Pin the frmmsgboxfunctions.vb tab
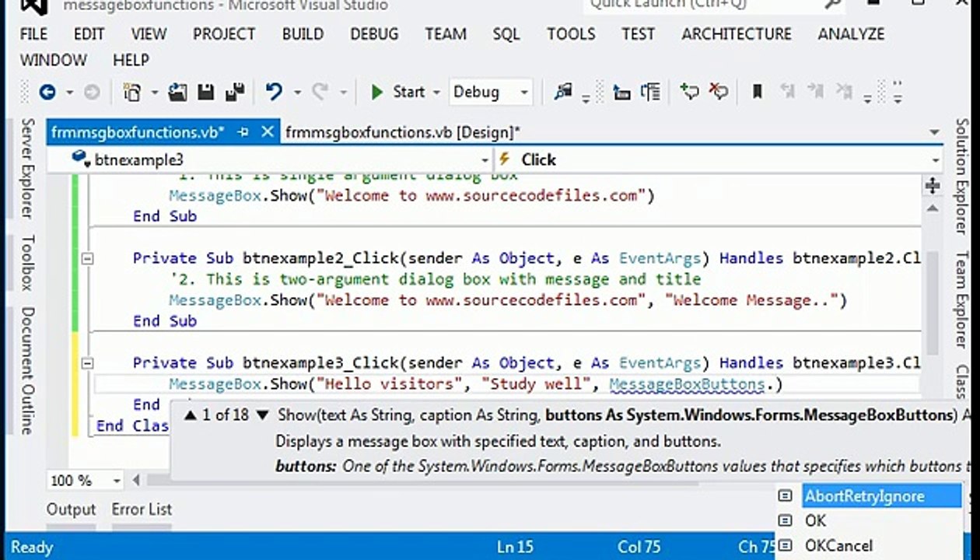The width and height of the screenshot is (980, 560). pyautogui.click(x=243, y=132)
